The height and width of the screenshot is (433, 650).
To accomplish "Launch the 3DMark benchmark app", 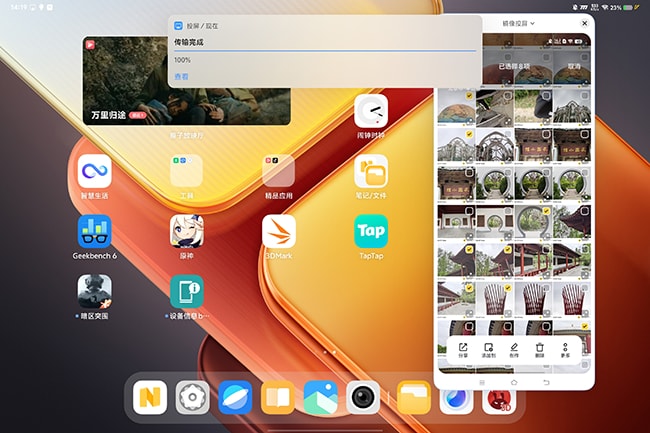I will 279,232.
